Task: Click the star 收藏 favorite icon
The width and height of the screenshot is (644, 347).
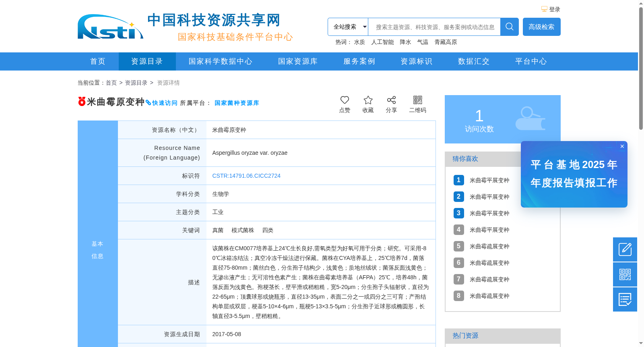Action: (x=368, y=100)
